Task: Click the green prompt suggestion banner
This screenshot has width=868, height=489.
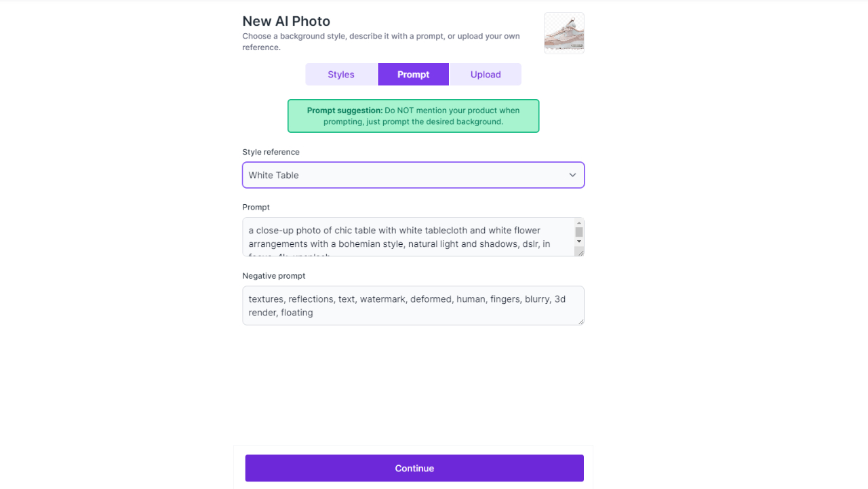Action: [x=413, y=115]
